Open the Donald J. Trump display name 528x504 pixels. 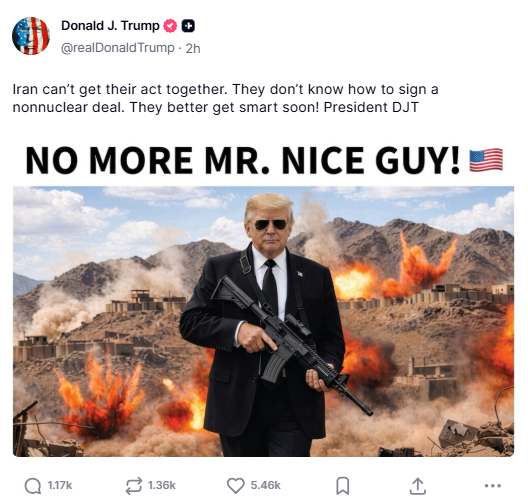point(110,26)
